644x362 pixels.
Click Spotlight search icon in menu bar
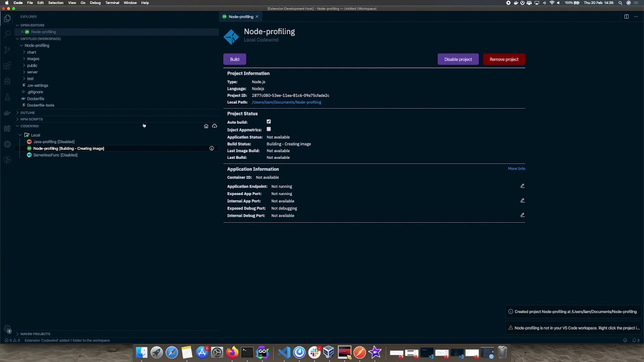coord(620,3)
